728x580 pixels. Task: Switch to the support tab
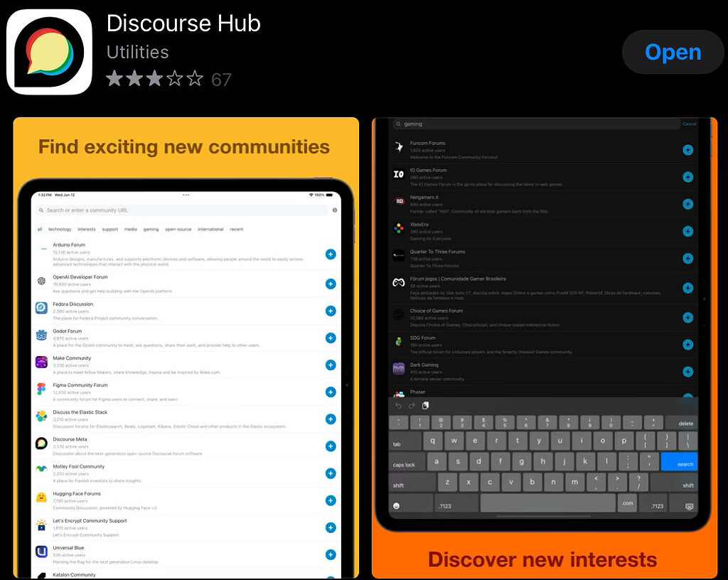coord(110,229)
